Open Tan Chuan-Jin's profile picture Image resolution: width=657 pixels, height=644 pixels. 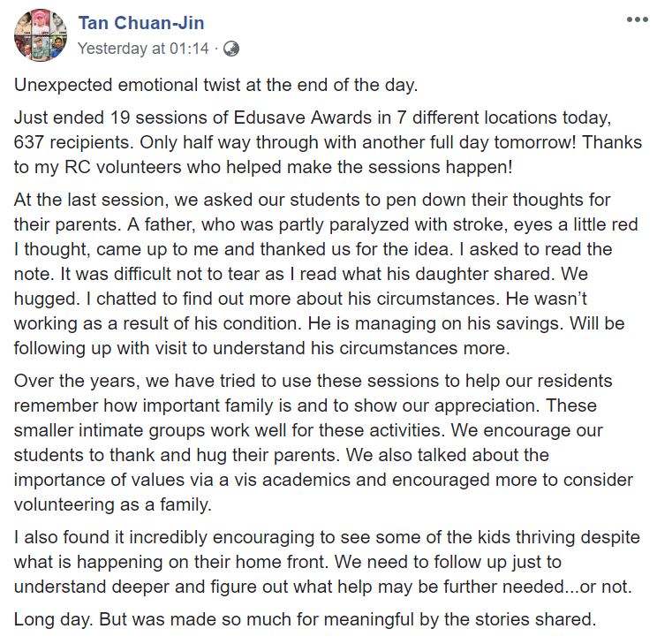pos(40,35)
